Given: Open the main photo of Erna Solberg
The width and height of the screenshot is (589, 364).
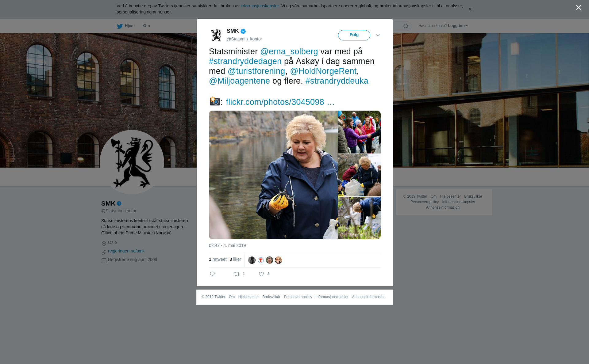Looking at the screenshot, I should pos(273,175).
